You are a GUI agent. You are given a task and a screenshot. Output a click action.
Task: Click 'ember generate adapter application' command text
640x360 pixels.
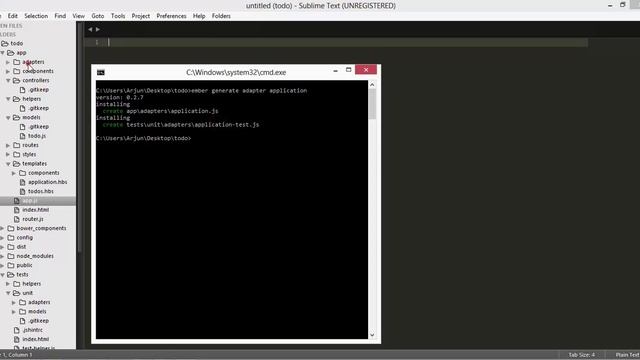[249, 91]
